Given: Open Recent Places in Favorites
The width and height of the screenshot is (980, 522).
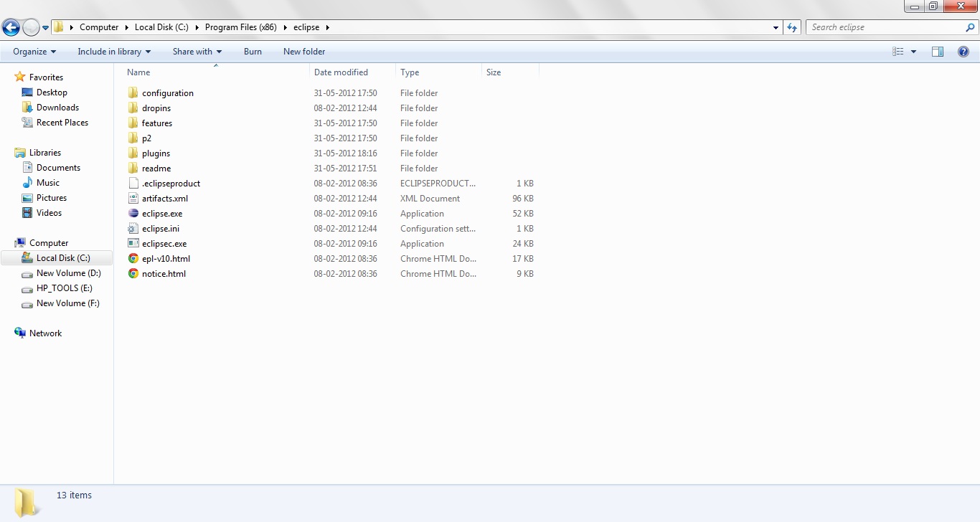Looking at the screenshot, I should point(62,123).
